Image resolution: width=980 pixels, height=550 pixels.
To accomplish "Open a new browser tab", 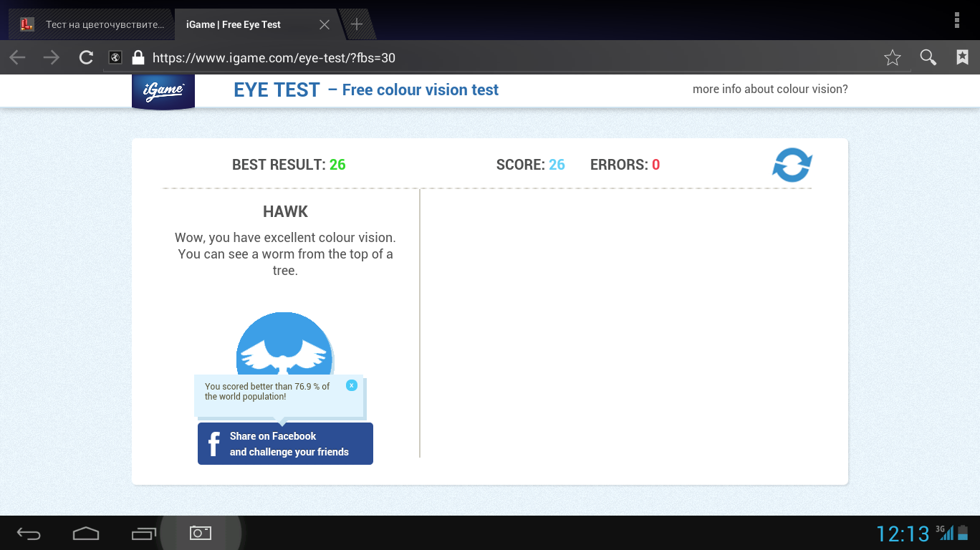I will pos(356,24).
